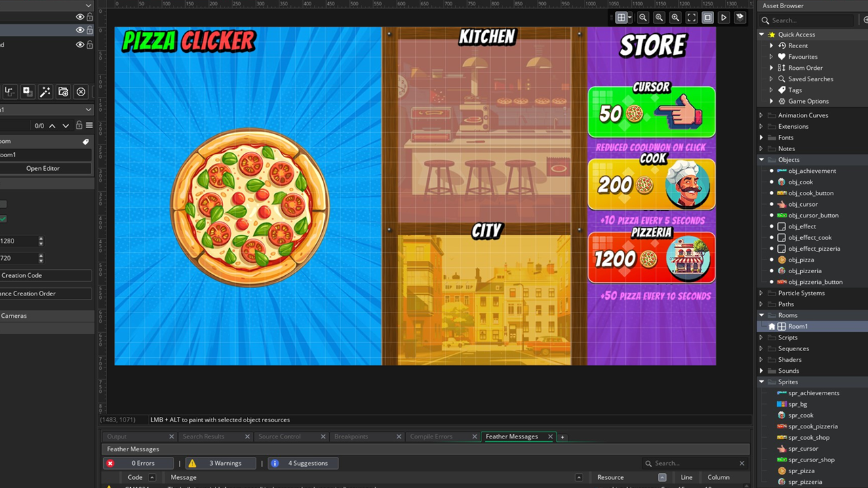The width and height of the screenshot is (868, 488).
Task: Collapse the Objects group
Action: coord(761,159)
